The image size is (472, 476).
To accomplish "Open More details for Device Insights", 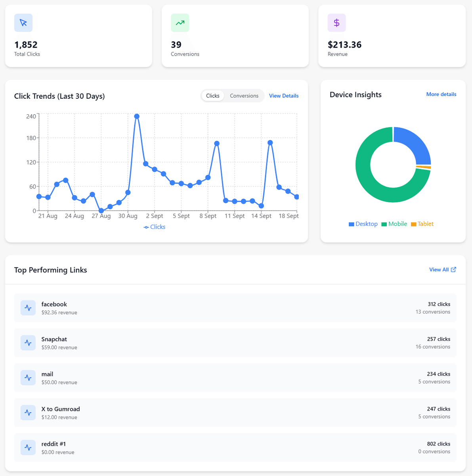I will click(441, 94).
